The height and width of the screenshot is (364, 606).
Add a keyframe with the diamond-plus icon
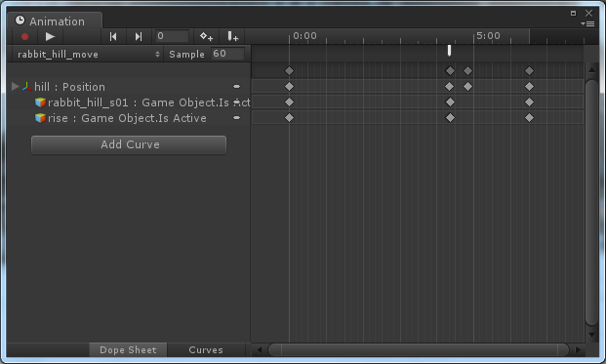point(206,37)
